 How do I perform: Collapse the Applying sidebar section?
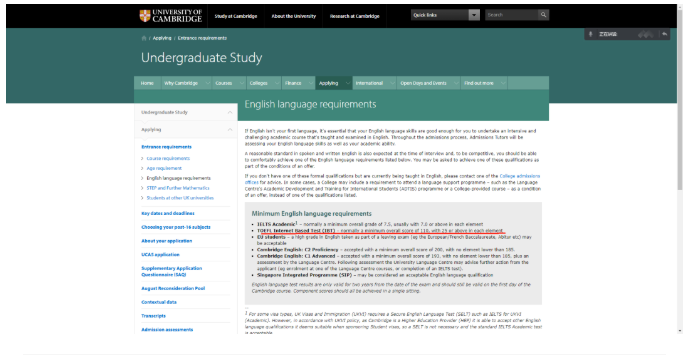(x=230, y=130)
